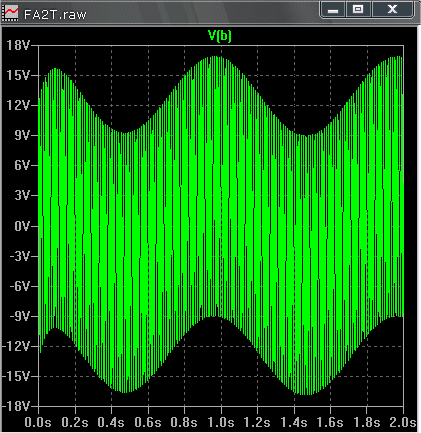The height and width of the screenshot is (433, 421).
Task: Click the 1.8s time axis label
Action: pyautogui.click(x=367, y=423)
